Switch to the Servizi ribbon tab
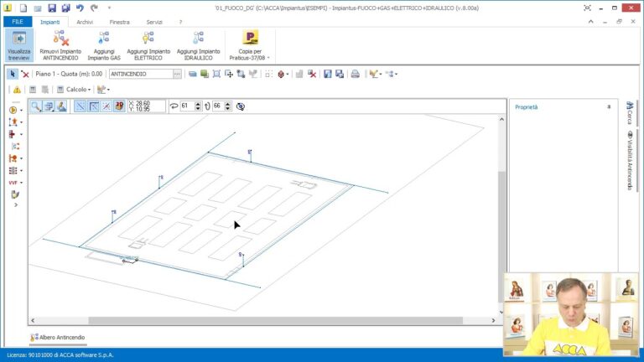 pyautogui.click(x=154, y=22)
